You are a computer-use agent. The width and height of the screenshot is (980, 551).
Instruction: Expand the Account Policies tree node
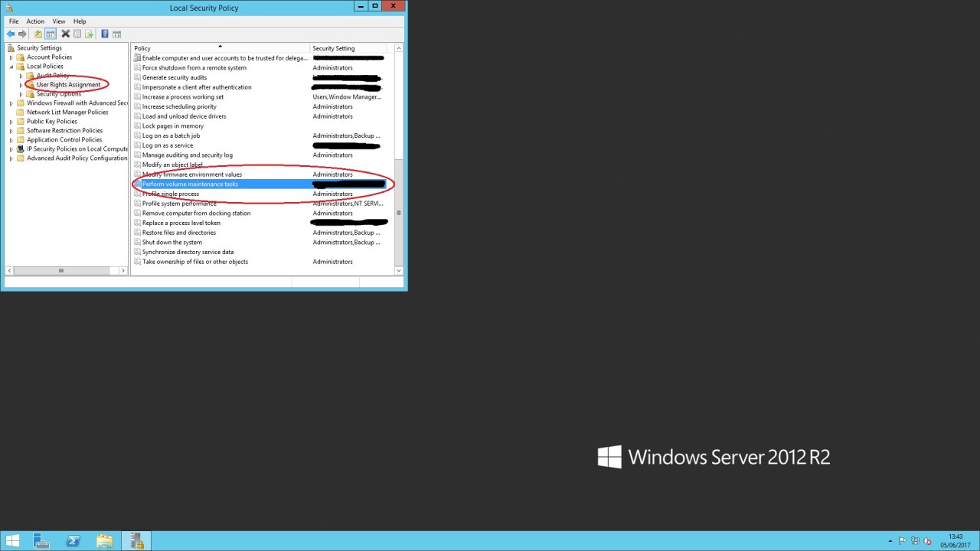click(11, 57)
